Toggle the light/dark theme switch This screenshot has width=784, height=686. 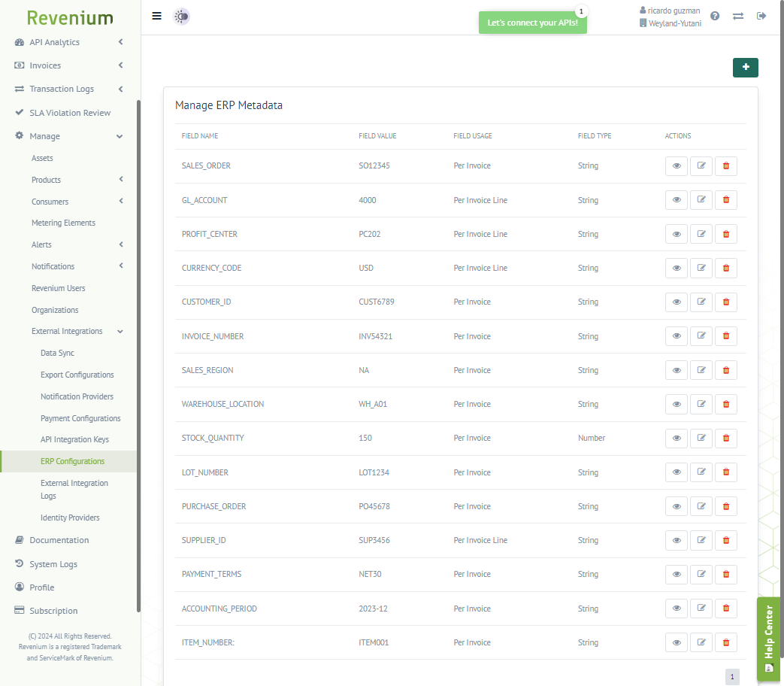pos(181,17)
